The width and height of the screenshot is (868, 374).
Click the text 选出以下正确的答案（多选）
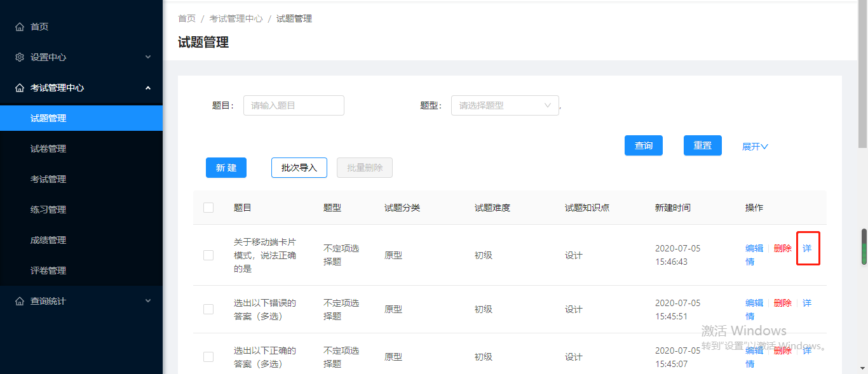point(265,357)
